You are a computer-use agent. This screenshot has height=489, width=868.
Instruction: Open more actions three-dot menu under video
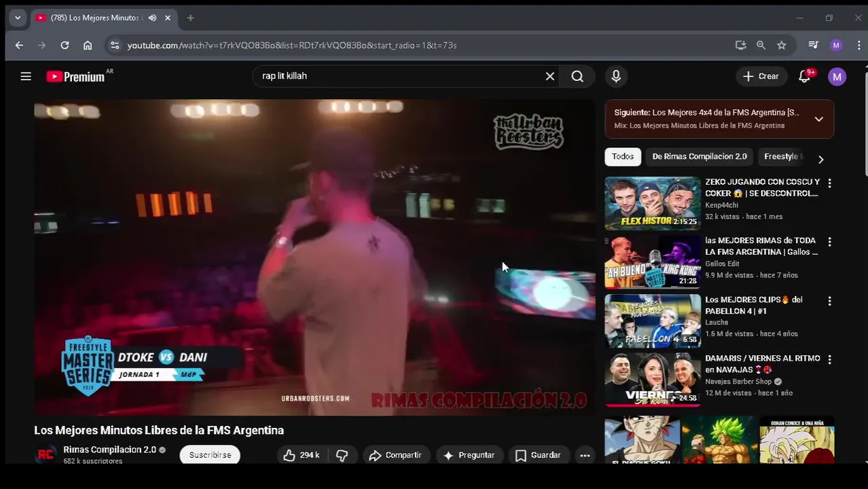tap(585, 455)
